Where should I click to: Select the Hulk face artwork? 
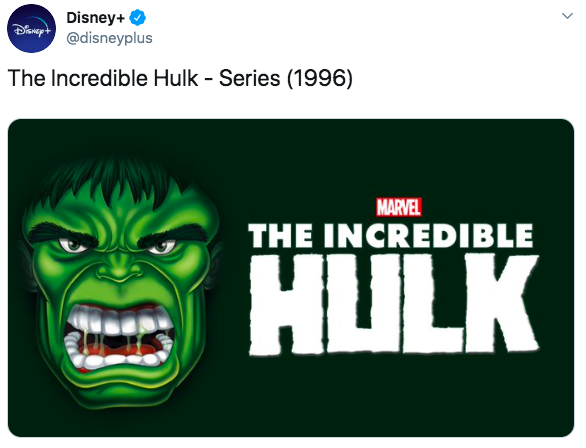(x=120, y=280)
